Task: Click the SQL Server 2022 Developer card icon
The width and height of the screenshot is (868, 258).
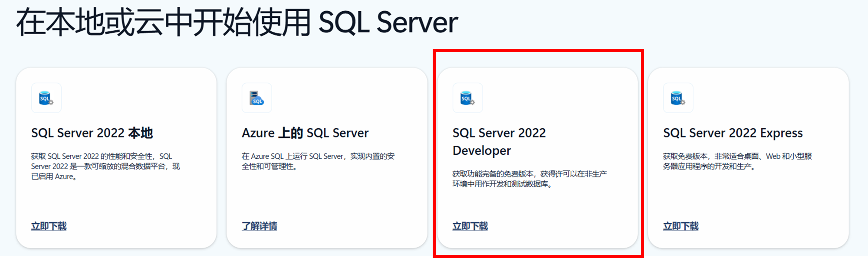Action: click(x=467, y=98)
